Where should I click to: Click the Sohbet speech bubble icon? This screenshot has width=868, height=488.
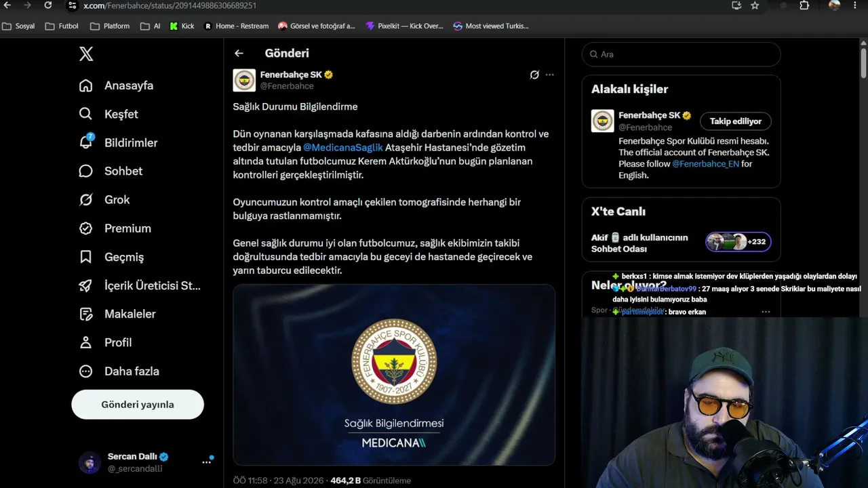(x=85, y=171)
